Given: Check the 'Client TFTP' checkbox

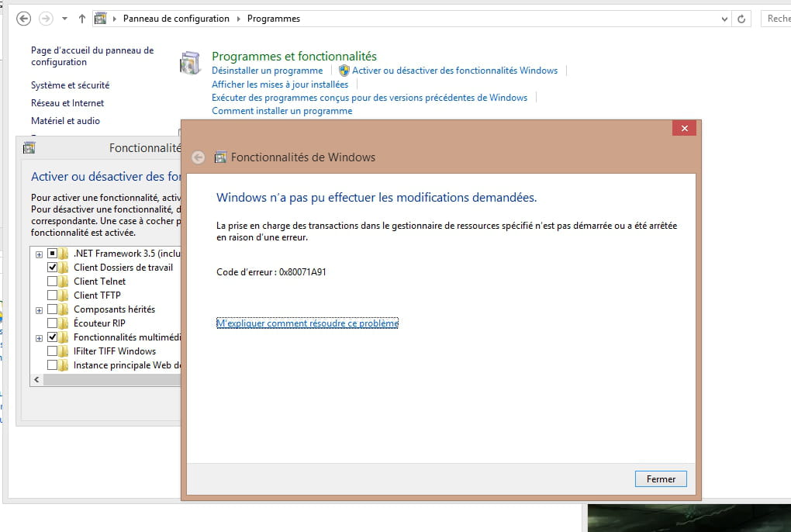Looking at the screenshot, I should 52,295.
